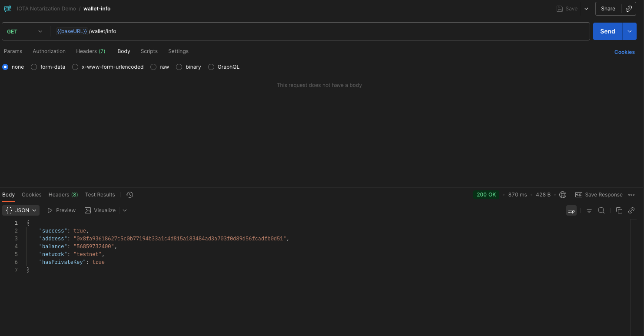
Task: Select the wrap line response icon
Action: click(571, 210)
